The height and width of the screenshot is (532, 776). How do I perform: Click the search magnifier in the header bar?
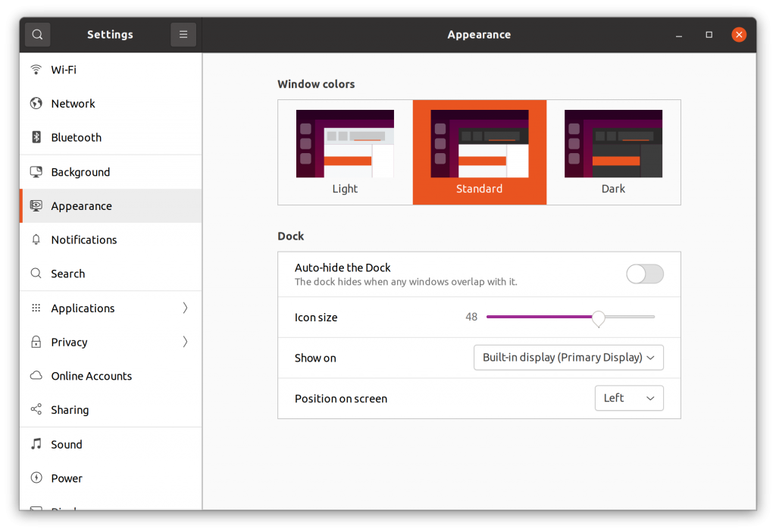click(x=36, y=34)
